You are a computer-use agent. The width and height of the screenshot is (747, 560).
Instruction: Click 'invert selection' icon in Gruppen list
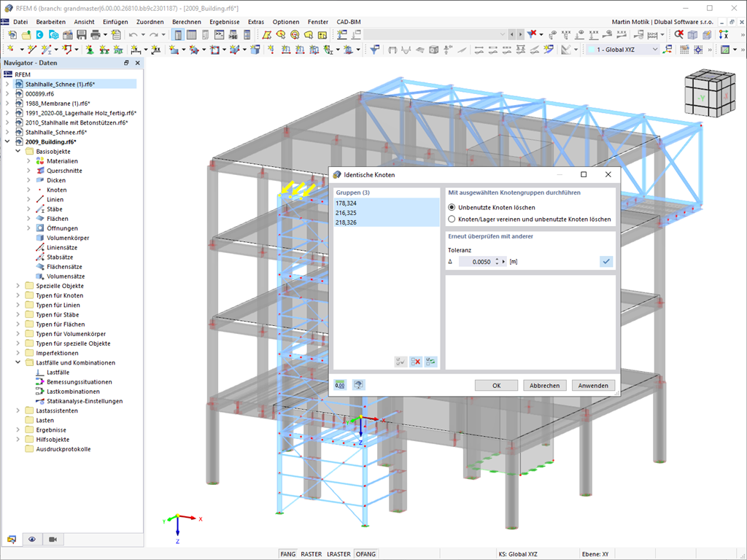coord(430,362)
